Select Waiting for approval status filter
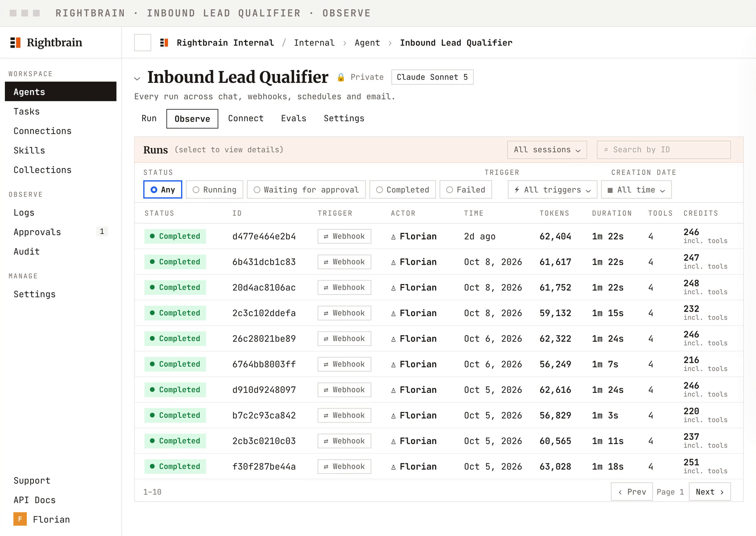Screen dimensions: 756x536 (306, 190)
